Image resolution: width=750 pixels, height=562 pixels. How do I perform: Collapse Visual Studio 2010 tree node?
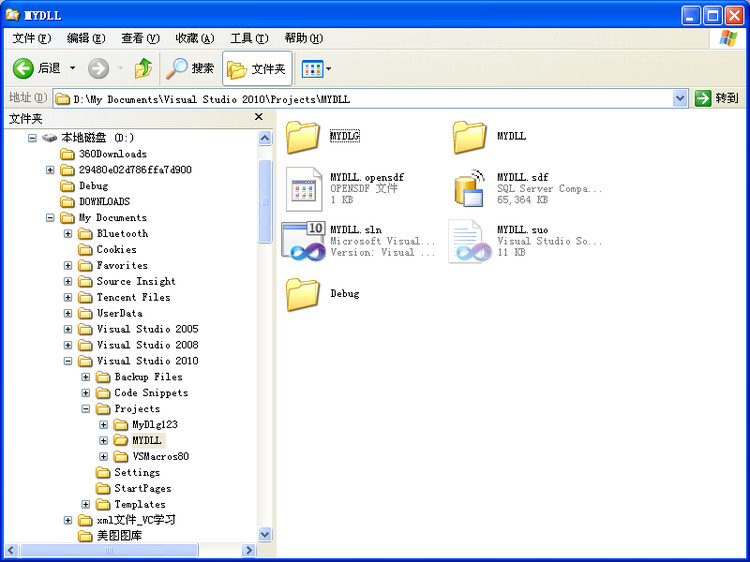click(x=68, y=361)
